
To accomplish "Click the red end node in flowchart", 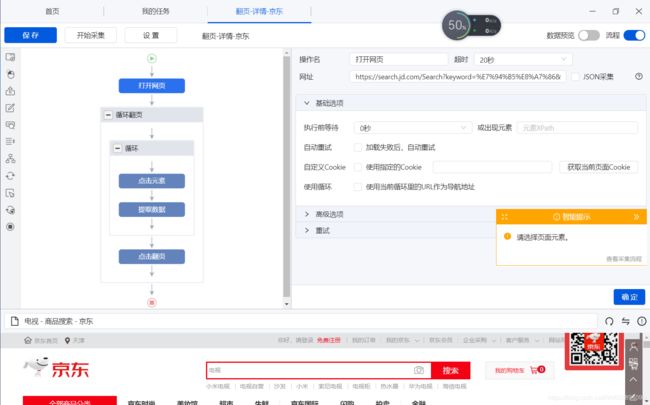I will point(152,303).
